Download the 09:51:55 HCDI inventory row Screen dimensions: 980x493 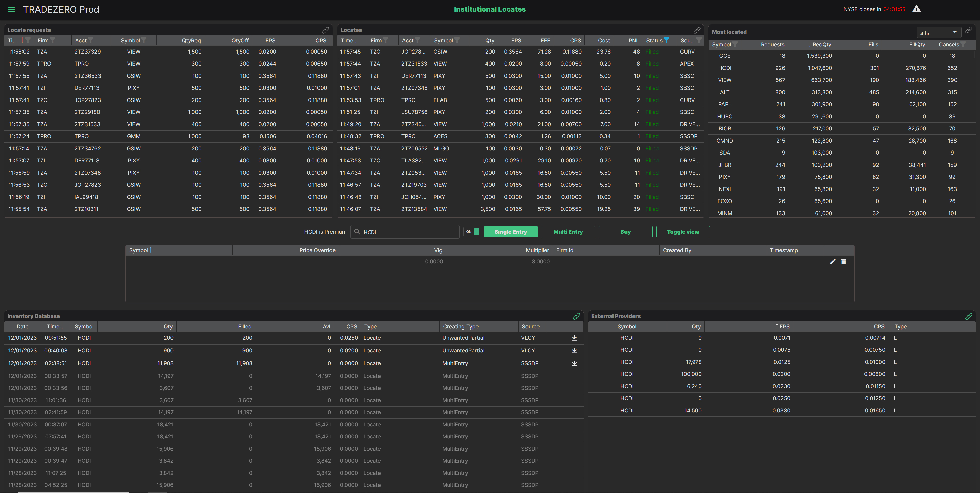574,338
